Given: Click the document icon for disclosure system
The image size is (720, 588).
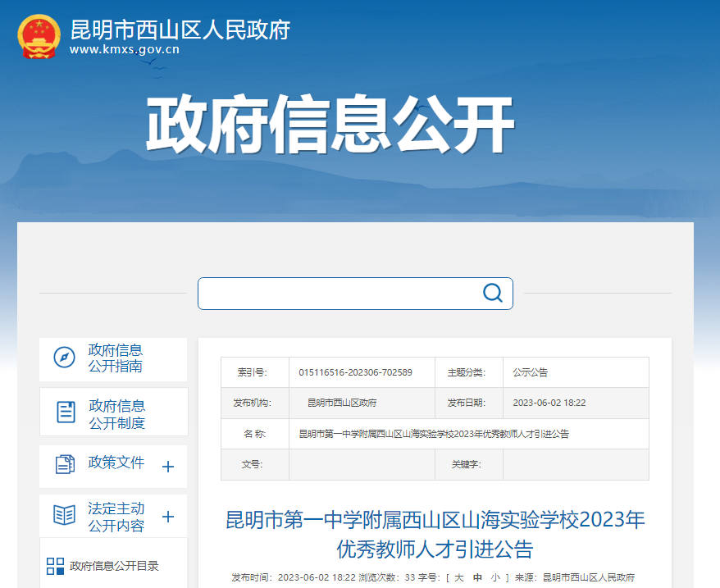Looking at the screenshot, I should (66, 413).
